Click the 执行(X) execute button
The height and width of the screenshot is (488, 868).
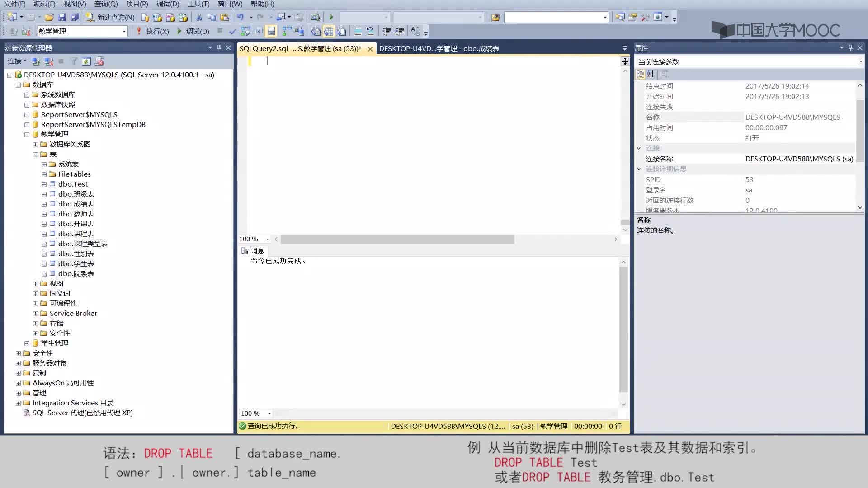tap(152, 31)
